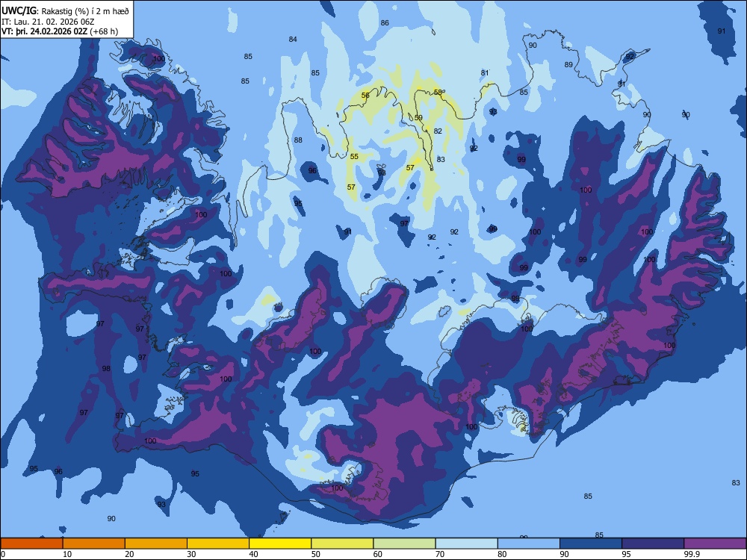Click the dark indigo 95–99.9 legend swatch

pyautogui.click(x=653, y=544)
